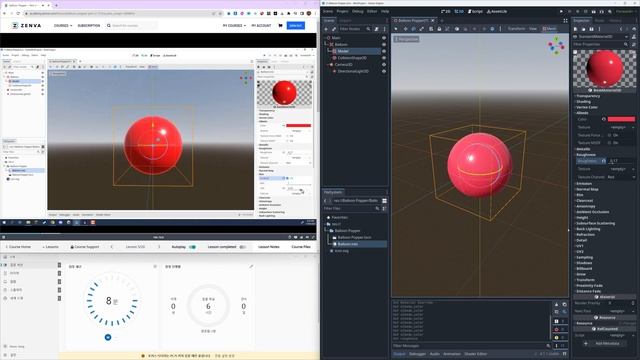Switch to the Output bottom panel tab

click(400, 354)
